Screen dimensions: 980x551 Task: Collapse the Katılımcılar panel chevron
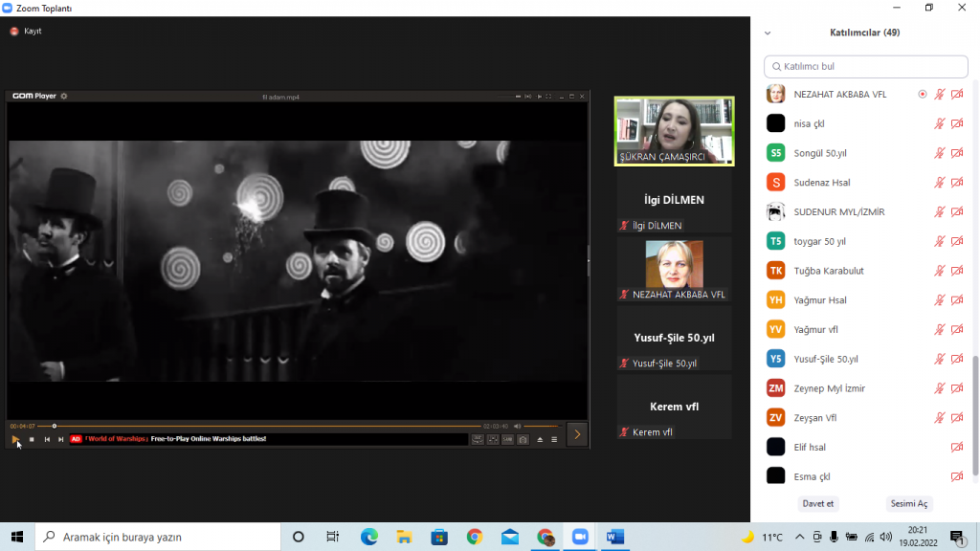click(x=768, y=33)
